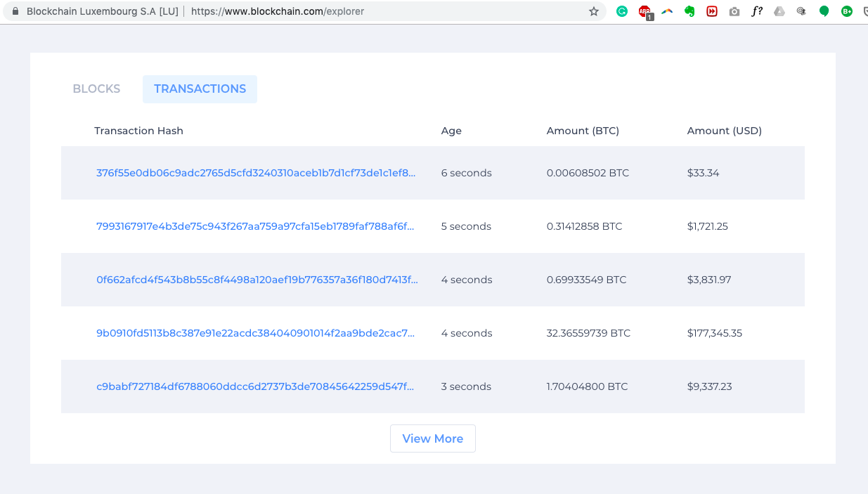Open transaction hash starting 376f55e0db06
868x494 pixels.
tap(256, 173)
